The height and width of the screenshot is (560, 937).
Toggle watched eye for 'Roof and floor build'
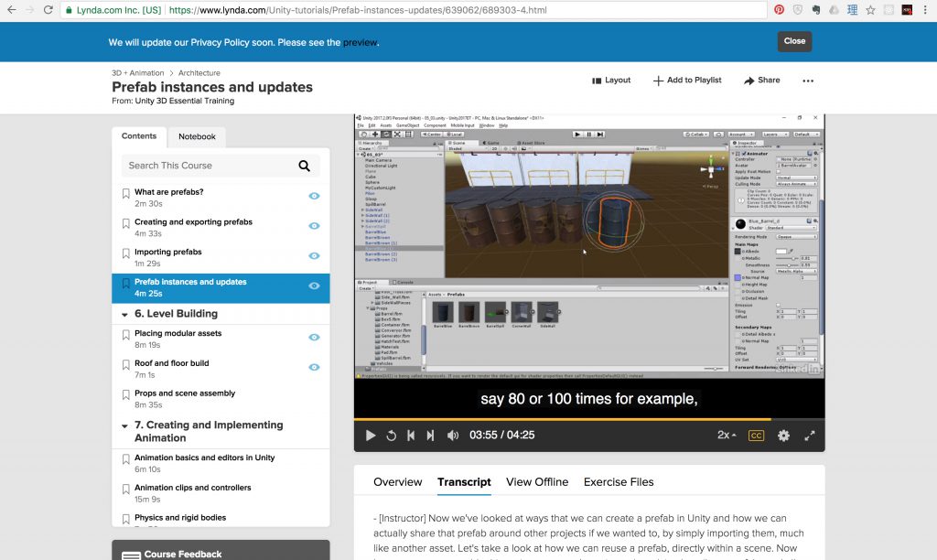pyautogui.click(x=314, y=367)
